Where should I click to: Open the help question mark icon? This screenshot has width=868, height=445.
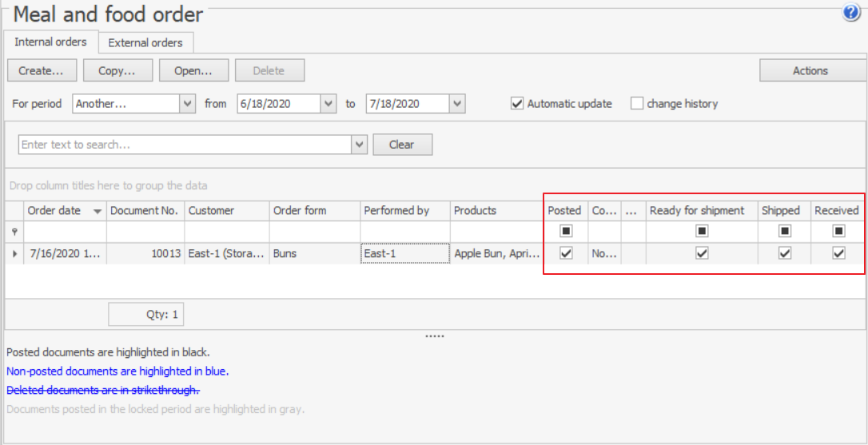pyautogui.click(x=851, y=13)
